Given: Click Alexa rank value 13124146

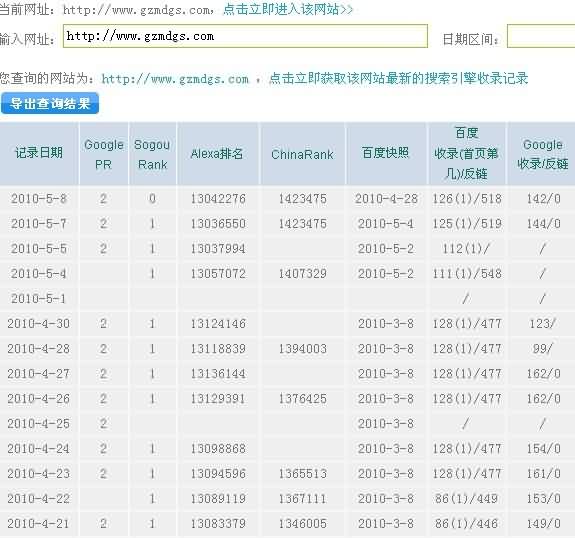Looking at the screenshot, I should coord(218,323).
